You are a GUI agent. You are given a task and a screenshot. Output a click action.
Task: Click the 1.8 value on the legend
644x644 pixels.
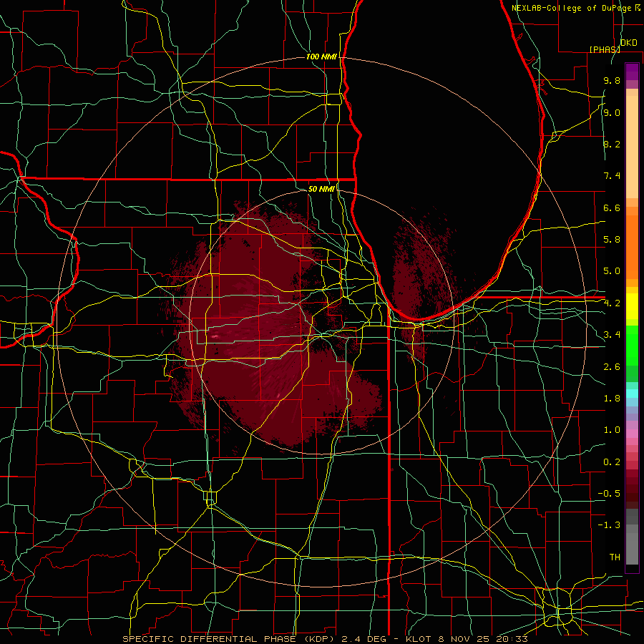click(x=612, y=399)
